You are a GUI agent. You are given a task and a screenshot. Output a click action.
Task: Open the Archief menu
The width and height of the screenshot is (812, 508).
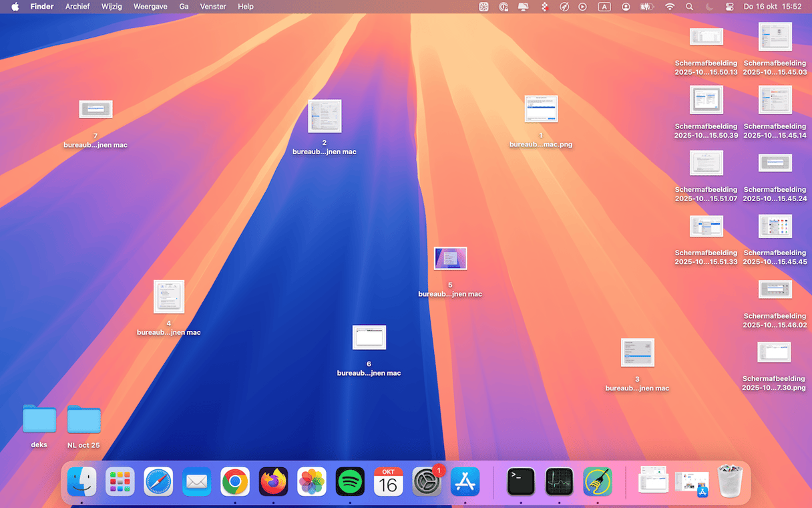77,7
